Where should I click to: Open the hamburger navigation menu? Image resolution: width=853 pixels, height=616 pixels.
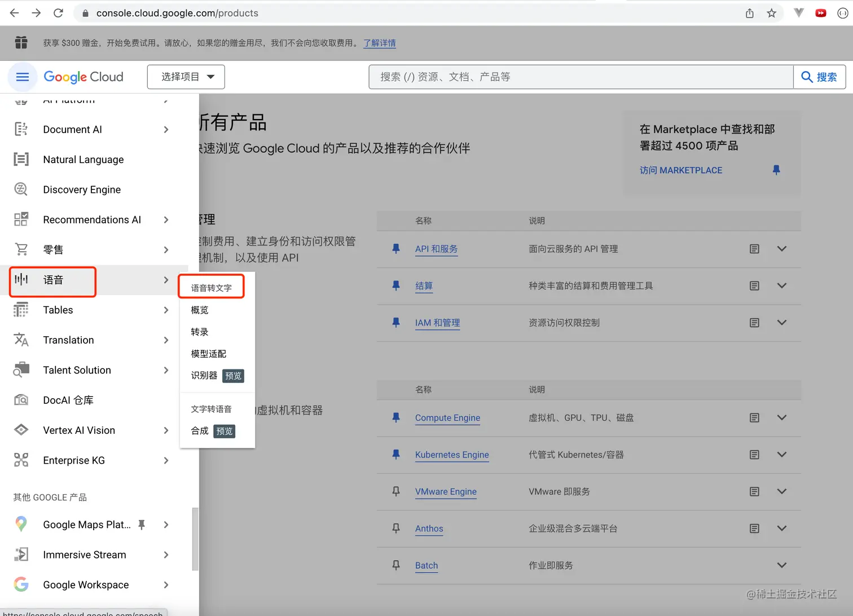22,77
